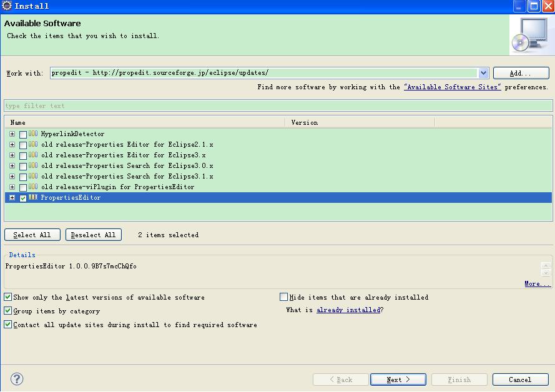
Task: Check old release-Properties Editor for Eclipse3.x
Action: point(23,155)
